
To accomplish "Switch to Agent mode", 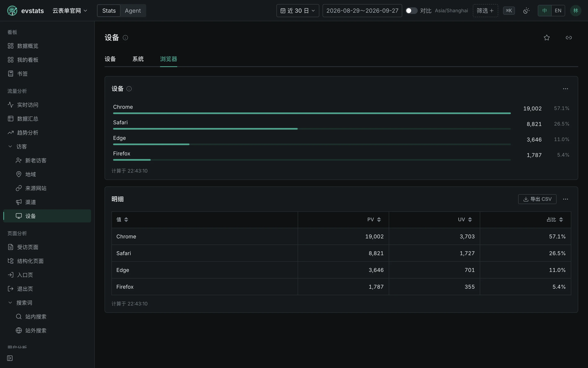I will coord(133,11).
